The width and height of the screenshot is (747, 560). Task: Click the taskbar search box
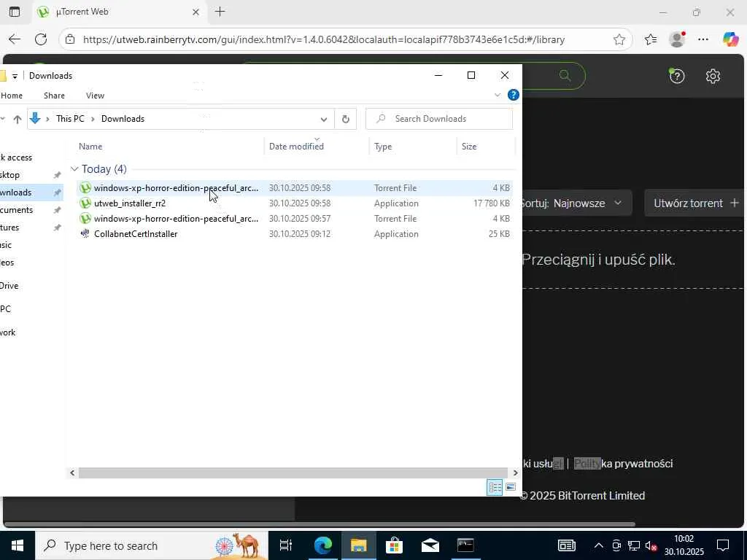pos(152,545)
